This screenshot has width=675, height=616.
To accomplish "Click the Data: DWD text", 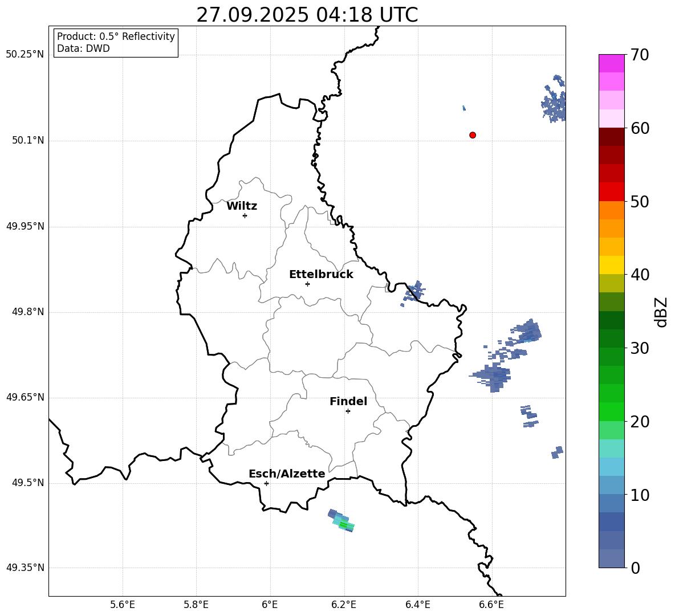I will (x=83, y=48).
